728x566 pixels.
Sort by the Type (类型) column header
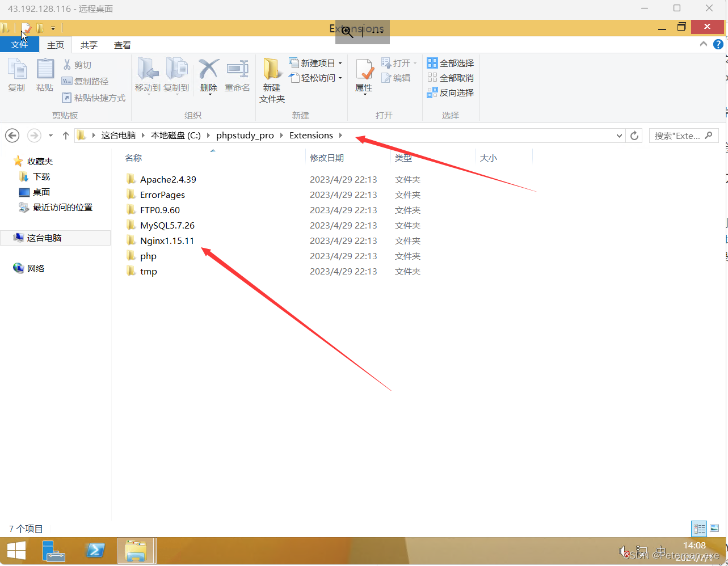403,158
